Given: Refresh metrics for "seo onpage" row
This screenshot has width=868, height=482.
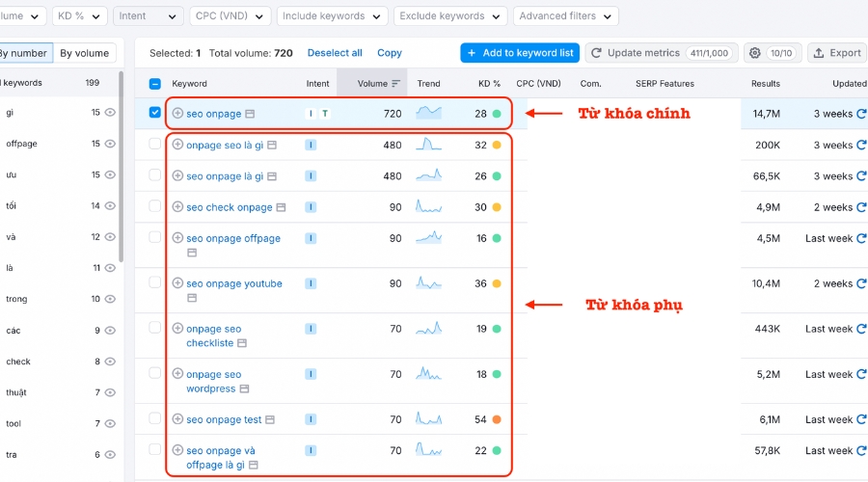Looking at the screenshot, I should pyautogui.click(x=860, y=114).
